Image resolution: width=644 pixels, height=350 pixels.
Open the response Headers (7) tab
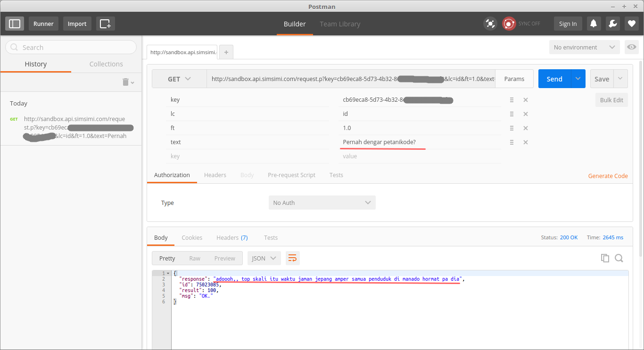(x=232, y=238)
